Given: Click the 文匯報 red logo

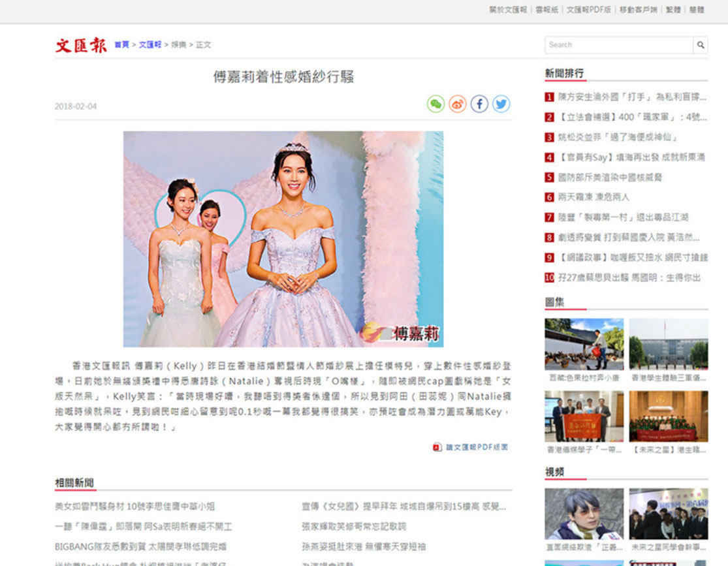Looking at the screenshot, I should [x=81, y=45].
